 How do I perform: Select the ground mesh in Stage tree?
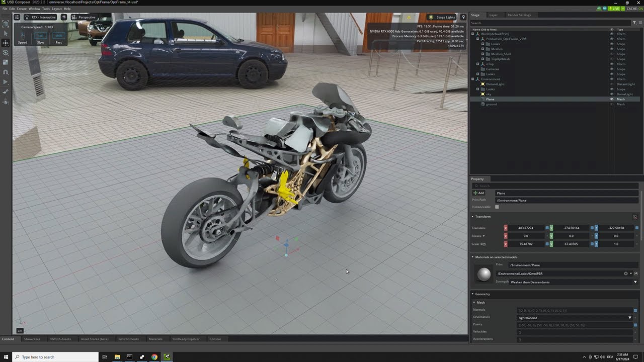(492, 104)
